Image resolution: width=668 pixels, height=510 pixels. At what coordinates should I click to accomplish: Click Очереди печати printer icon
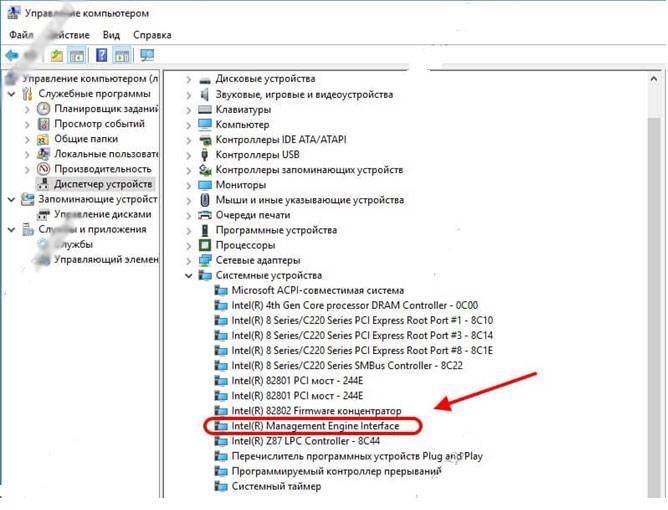[205, 215]
